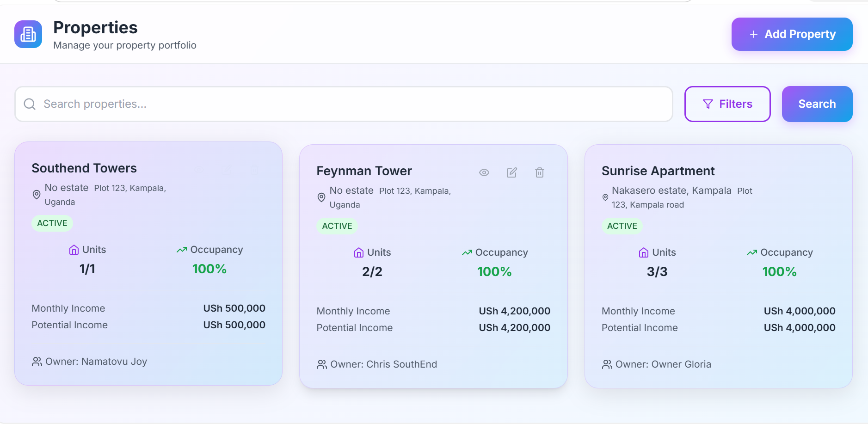Click the owner icon beside Chris SouthEnd
This screenshot has width=868, height=424.
pyautogui.click(x=322, y=364)
